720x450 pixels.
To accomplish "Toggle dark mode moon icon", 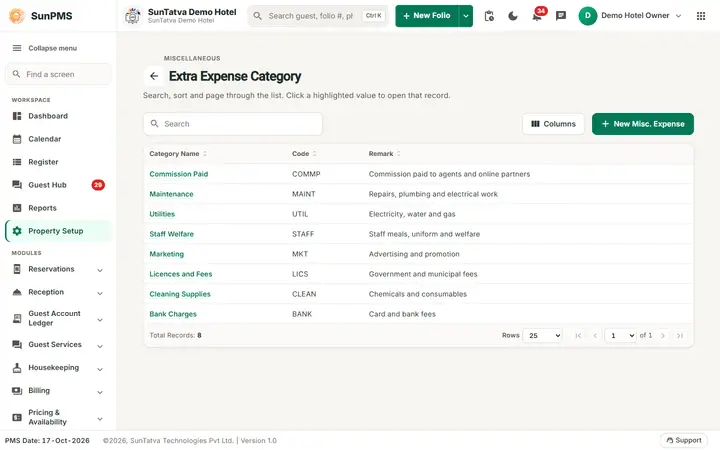I will pos(513,16).
